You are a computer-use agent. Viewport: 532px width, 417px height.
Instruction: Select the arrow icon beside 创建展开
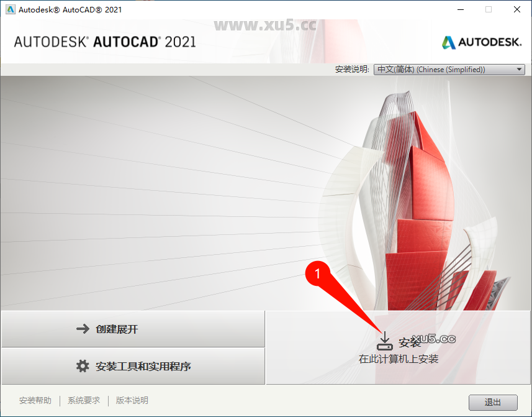click(x=84, y=329)
